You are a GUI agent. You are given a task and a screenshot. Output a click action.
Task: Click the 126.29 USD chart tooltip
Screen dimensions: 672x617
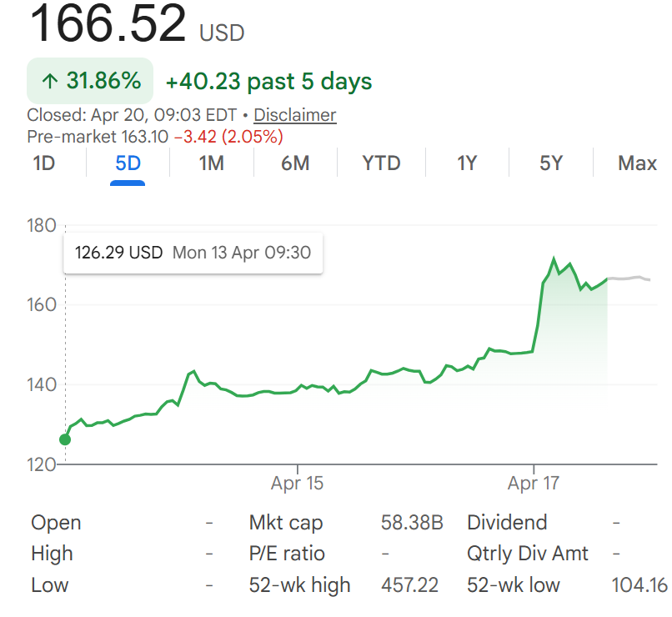tap(193, 253)
